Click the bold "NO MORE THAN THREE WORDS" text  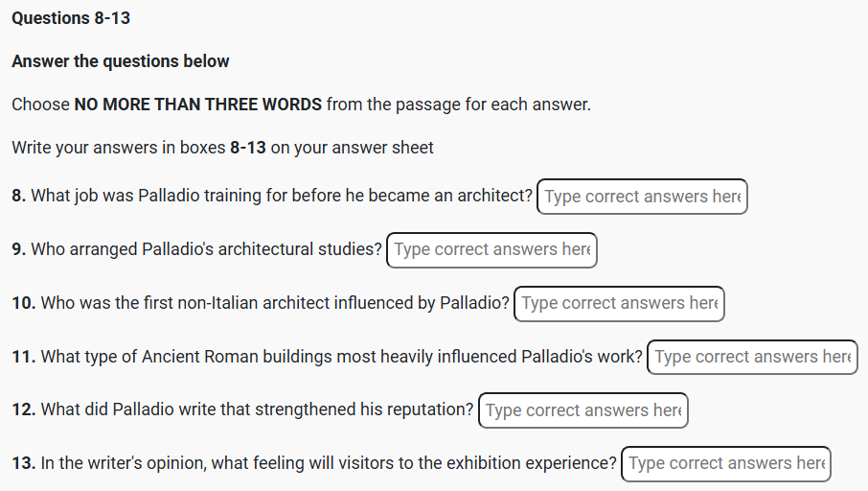tap(198, 104)
